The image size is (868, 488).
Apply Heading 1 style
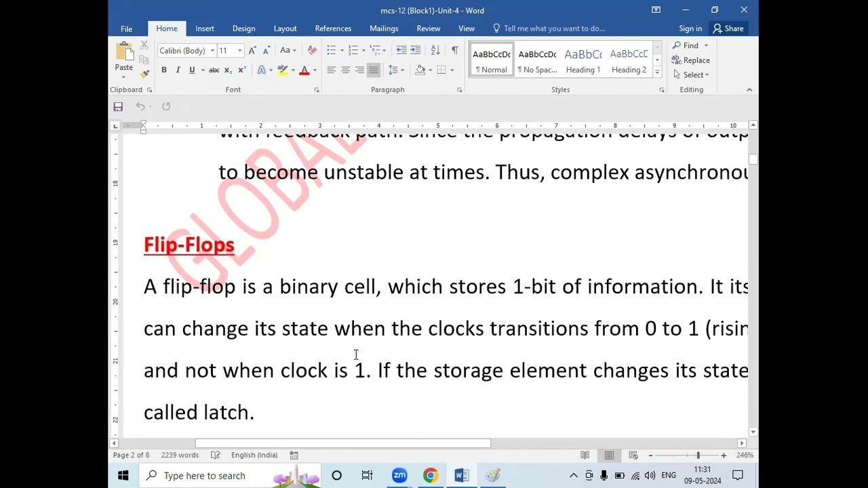583,60
